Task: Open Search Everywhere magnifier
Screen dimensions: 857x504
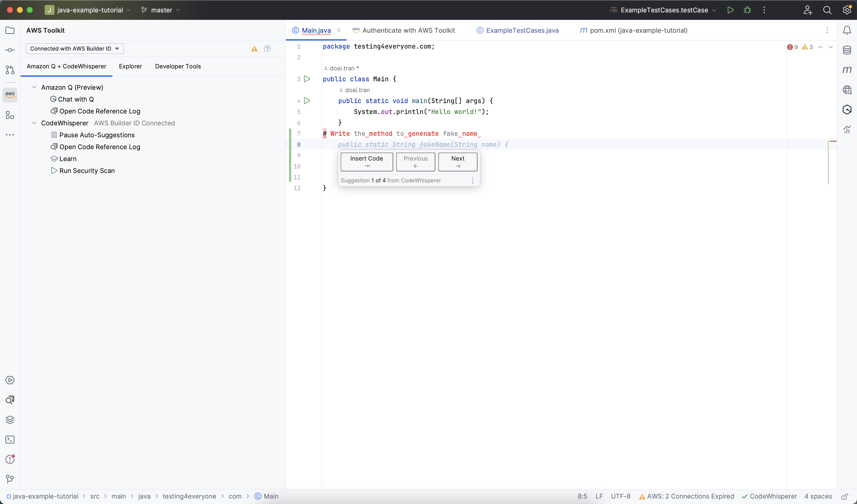Action: coord(827,10)
